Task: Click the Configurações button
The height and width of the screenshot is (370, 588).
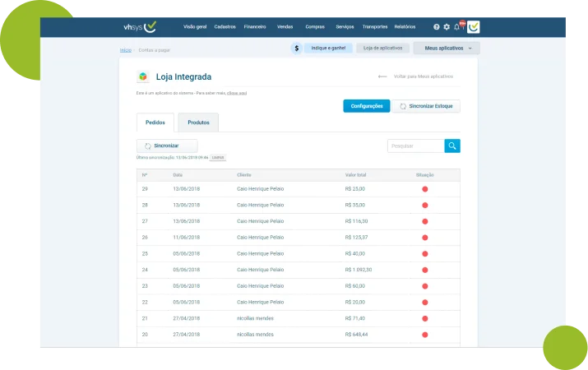Action: pyautogui.click(x=367, y=106)
